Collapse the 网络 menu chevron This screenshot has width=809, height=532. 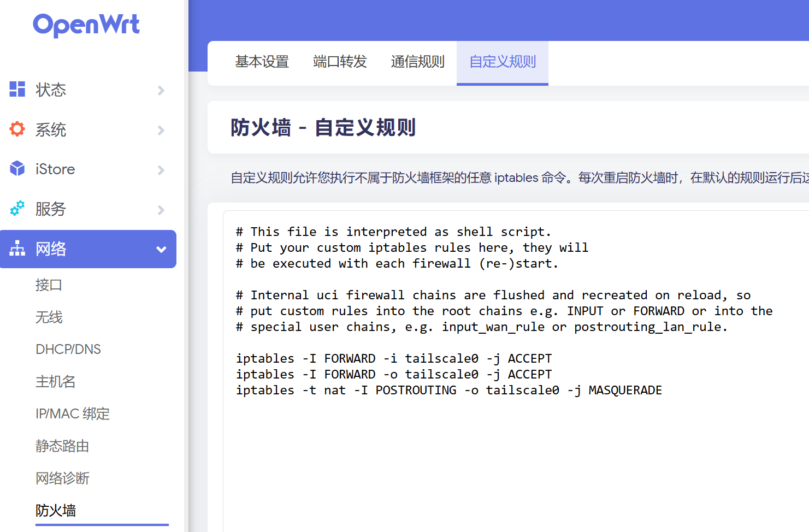(x=161, y=250)
